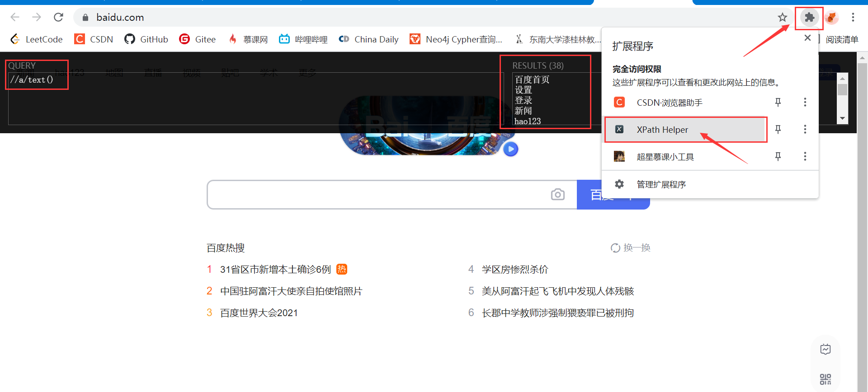
Task: Click the QR code icon at page side
Action: click(x=826, y=379)
